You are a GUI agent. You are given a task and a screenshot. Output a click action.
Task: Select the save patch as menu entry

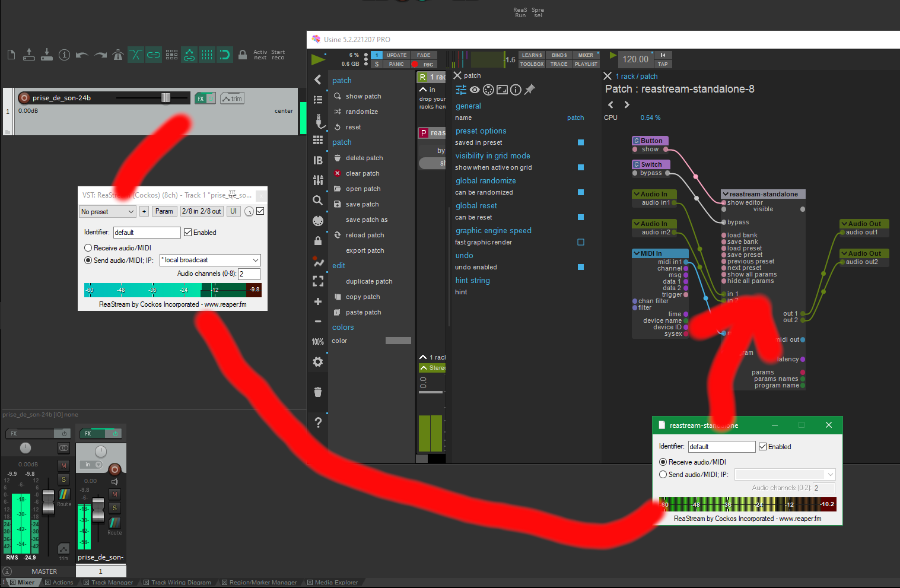point(366,220)
